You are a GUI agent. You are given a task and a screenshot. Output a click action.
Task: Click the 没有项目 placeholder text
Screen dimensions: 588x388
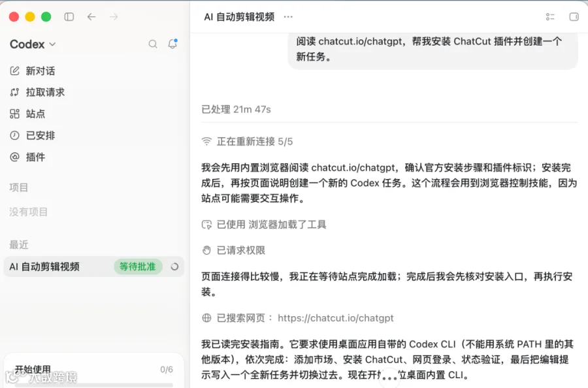coord(29,212)
